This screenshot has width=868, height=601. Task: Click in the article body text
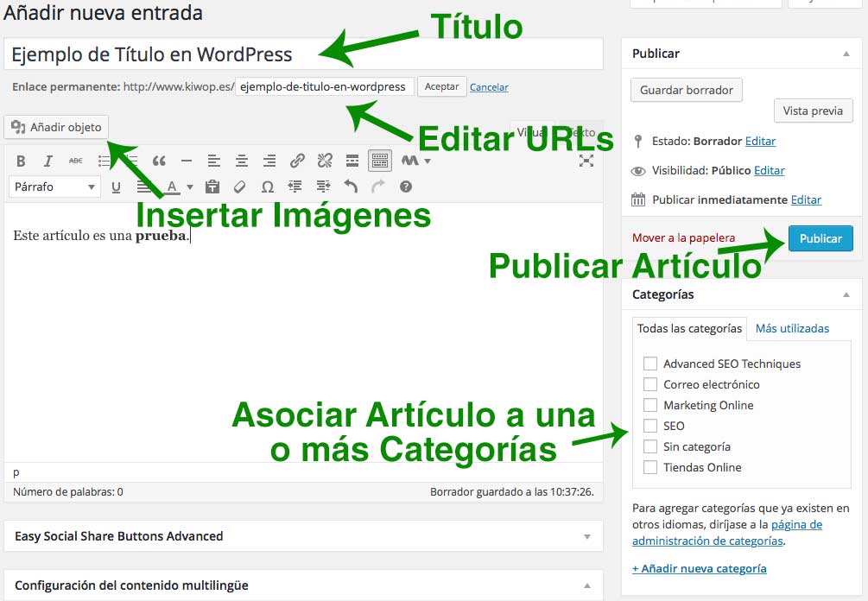click(x=101, y=236)
